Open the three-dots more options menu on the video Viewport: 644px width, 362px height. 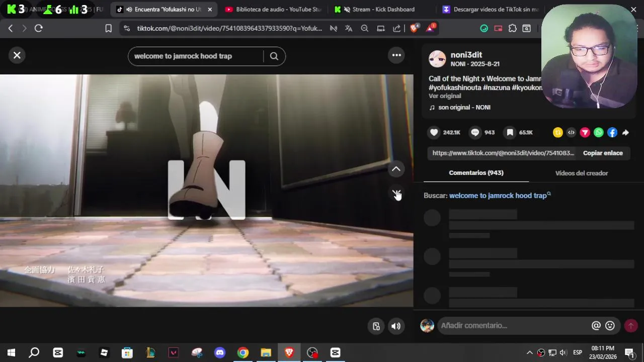(396, 55)
